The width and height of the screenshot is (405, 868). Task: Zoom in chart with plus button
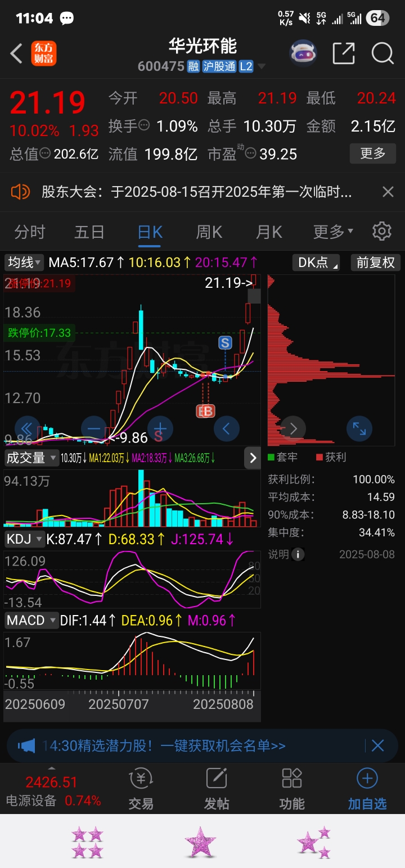(x=160, y=429)
